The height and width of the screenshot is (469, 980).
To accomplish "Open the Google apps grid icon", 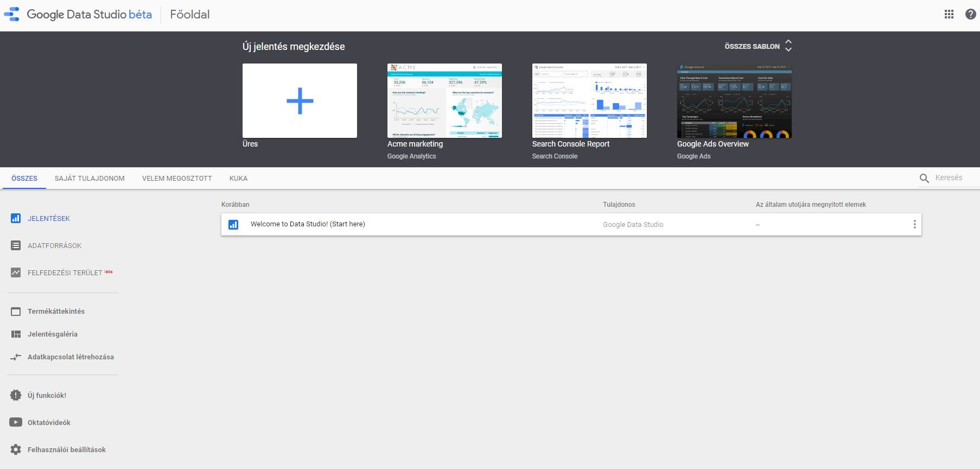I will click(x=949, y=15).
